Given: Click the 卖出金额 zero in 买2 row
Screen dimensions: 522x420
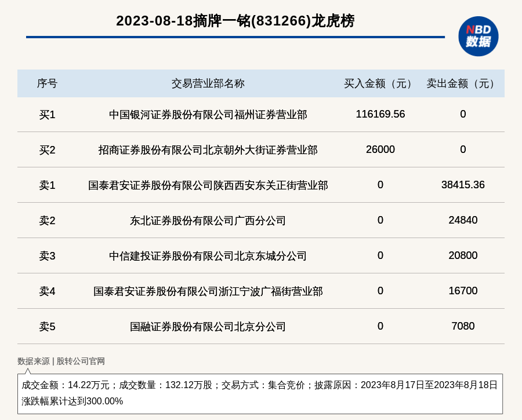Looking at the screenshot, I should 463,149.
